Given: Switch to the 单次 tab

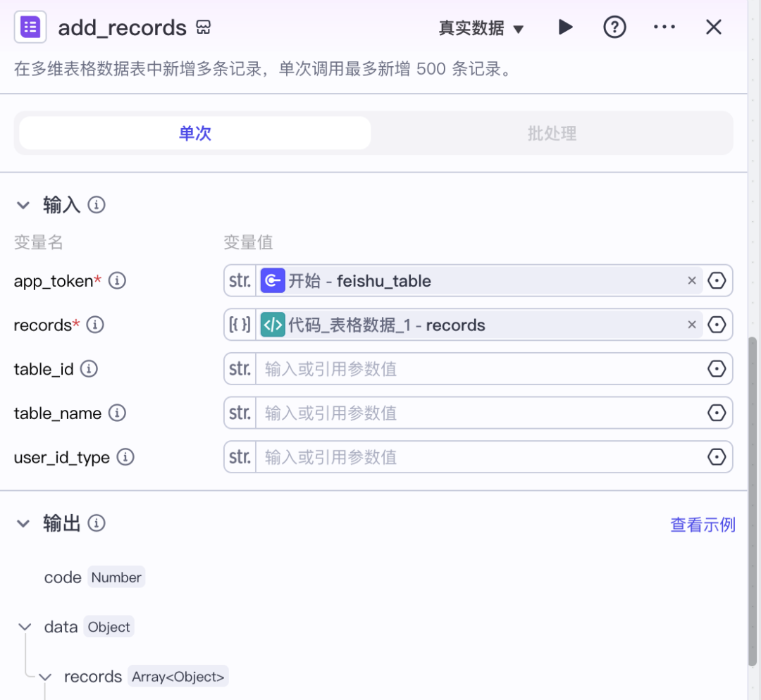Looking at the screenshot, I should coord(195,133).
